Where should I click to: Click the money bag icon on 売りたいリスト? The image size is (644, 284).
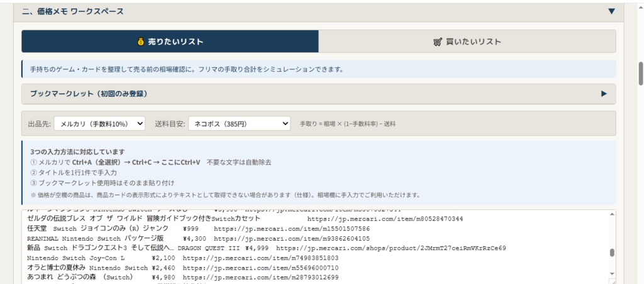point(141,42)
